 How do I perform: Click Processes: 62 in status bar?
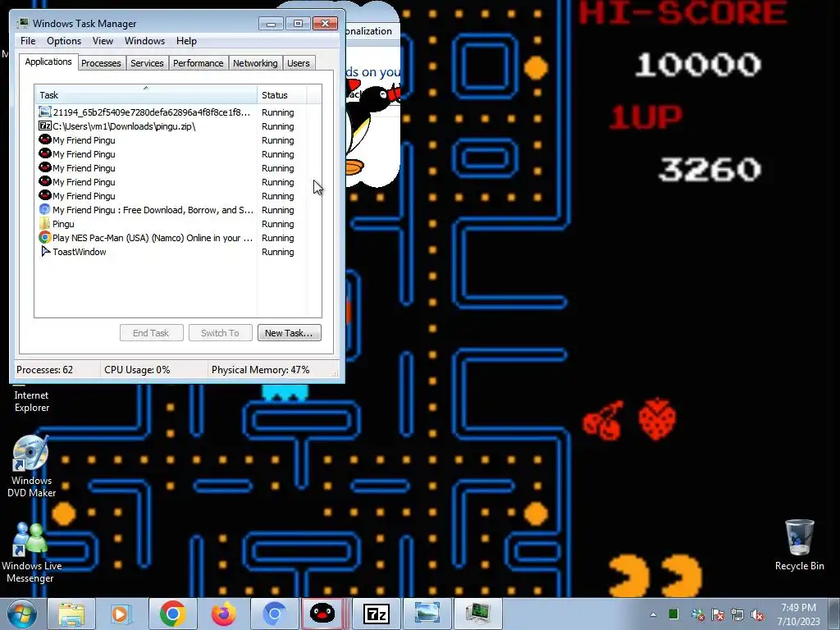tap(45, 370)
